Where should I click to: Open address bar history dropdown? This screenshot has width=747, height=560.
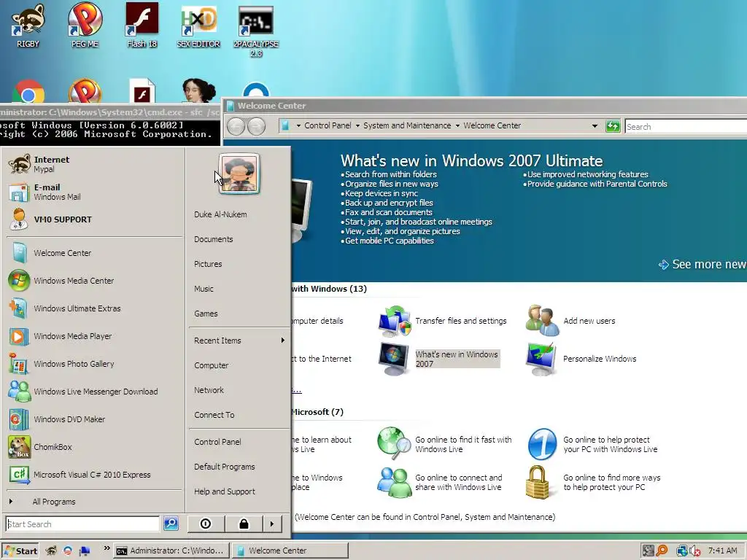click(x=595, y=125)
